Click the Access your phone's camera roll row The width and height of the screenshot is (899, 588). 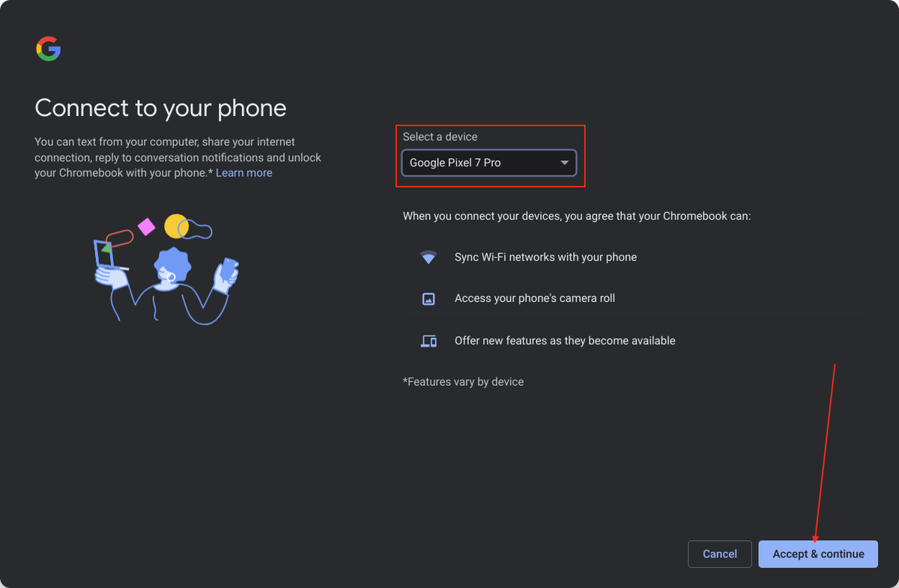point(534,298)
